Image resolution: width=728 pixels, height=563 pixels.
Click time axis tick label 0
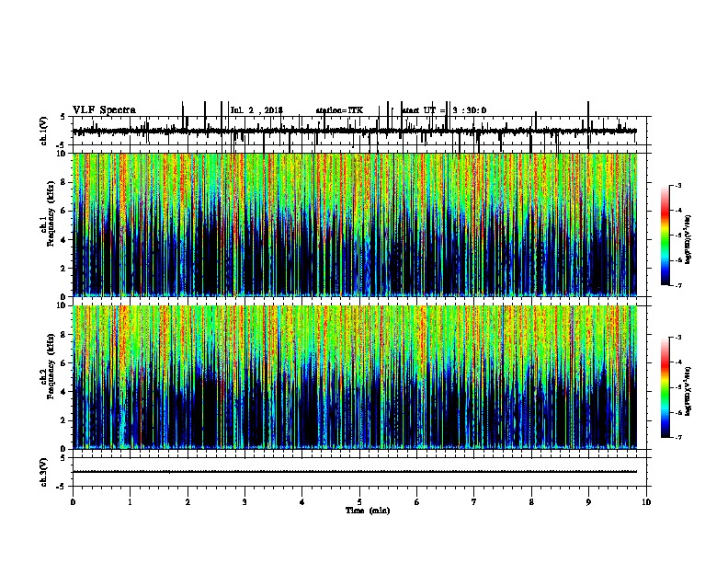pos(73,501)
